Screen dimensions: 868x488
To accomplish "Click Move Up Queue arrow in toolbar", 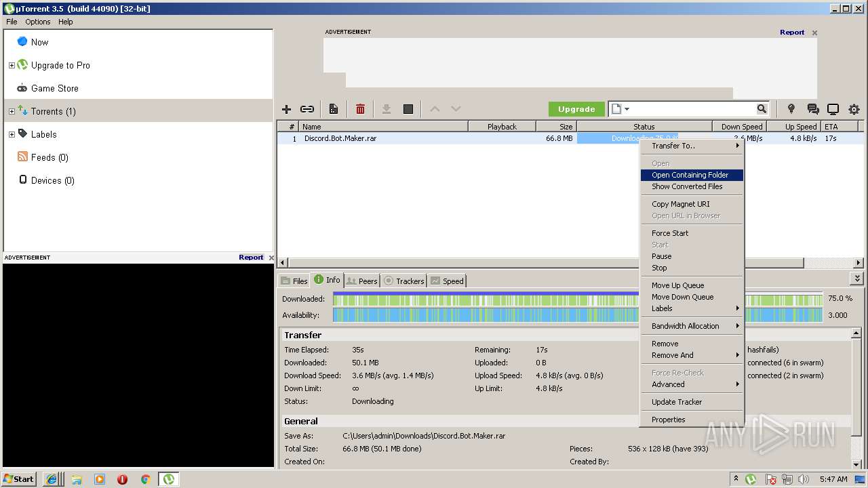I will (435, 109).
